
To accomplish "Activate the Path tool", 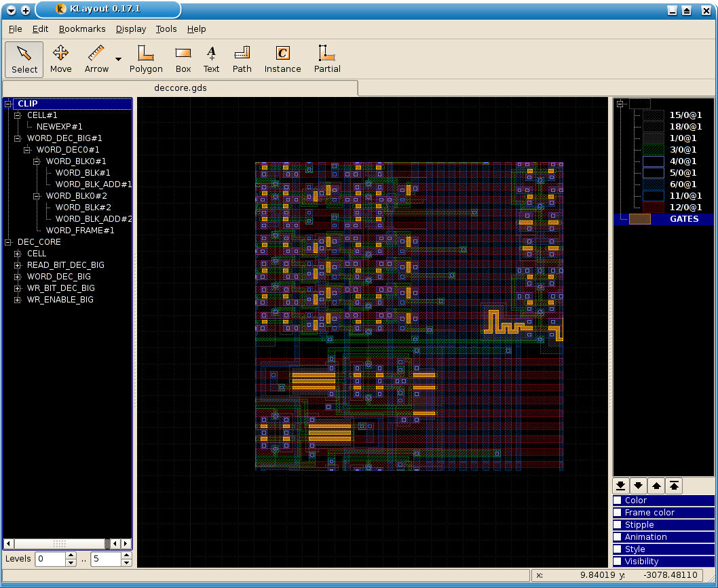I will [242, 59].
